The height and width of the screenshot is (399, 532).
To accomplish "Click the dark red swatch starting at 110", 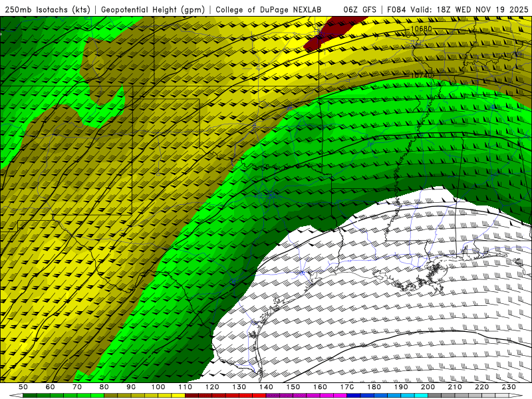I will [x=192, y=395].
